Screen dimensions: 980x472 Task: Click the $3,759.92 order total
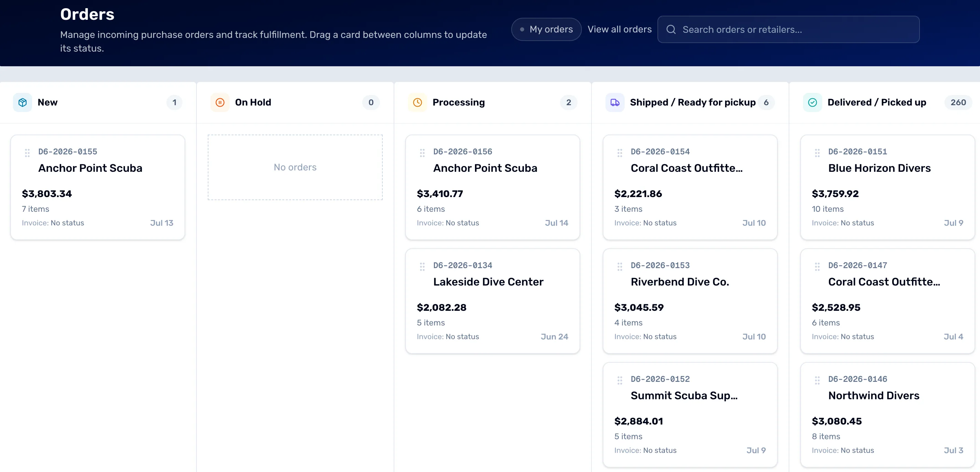[x=835, y=194]
